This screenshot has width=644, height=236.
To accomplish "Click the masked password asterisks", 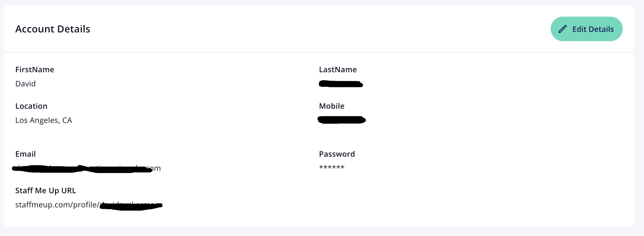I will click(332, 167).
